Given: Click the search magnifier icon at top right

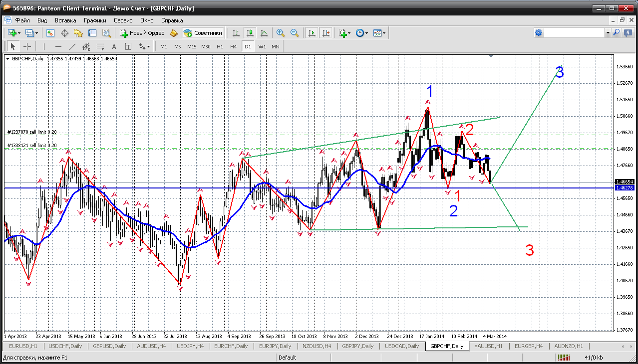Looking at the screenshot, I should (616, 32).
